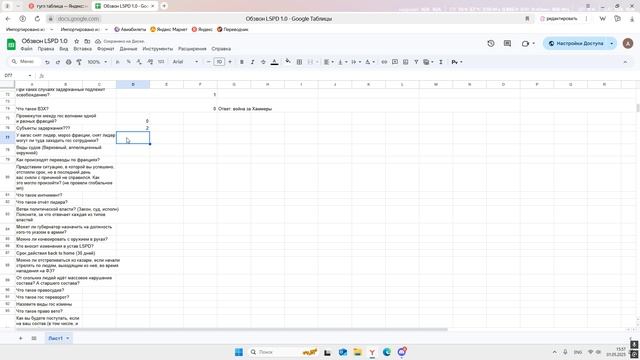Click cell 'Ответ: война за Хаммеры'
Image resolution: width=640 pixels, height=360 pixels.
(x=245, y=109)
